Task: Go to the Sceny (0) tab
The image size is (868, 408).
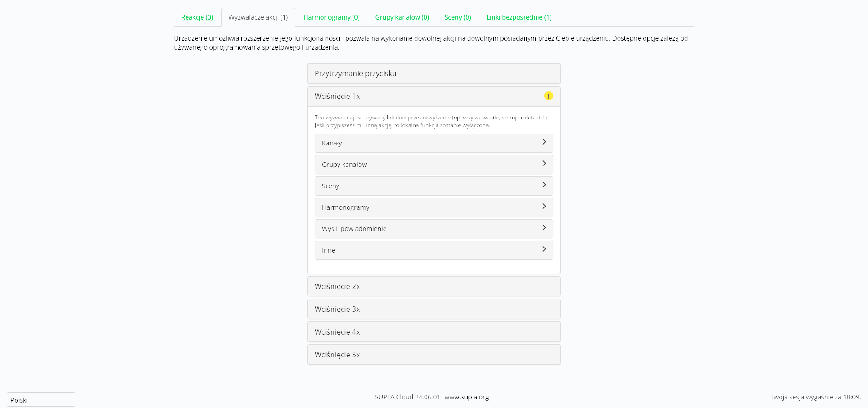Action: pos(458,17)
